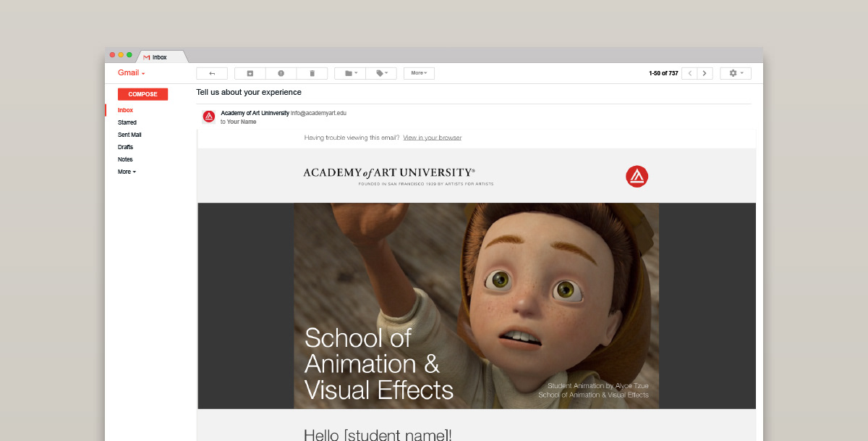The height and width of the screenshot is (441, 868).
Task: Open the View in your browser link
Action: click(x=432, y=138)
